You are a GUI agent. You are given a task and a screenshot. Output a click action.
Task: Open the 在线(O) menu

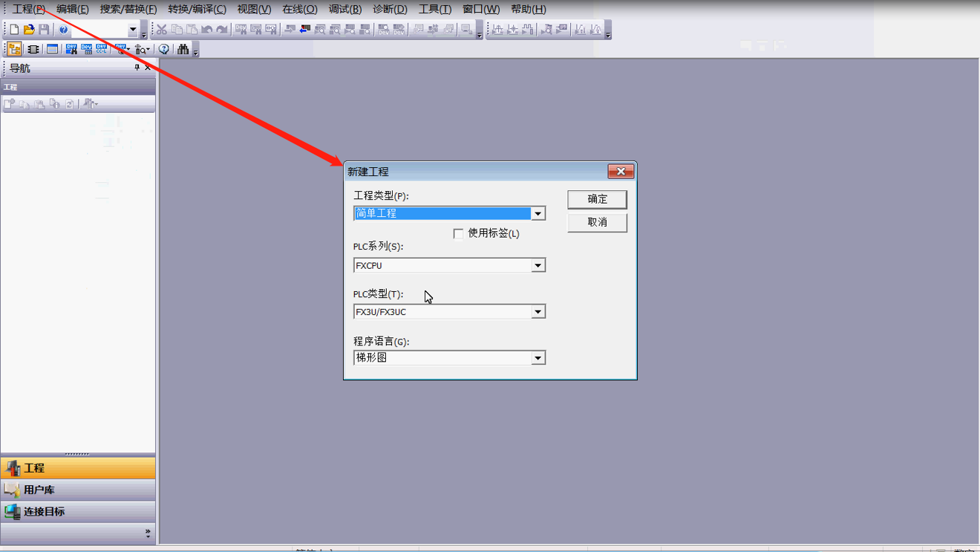(x=299, y=9)
